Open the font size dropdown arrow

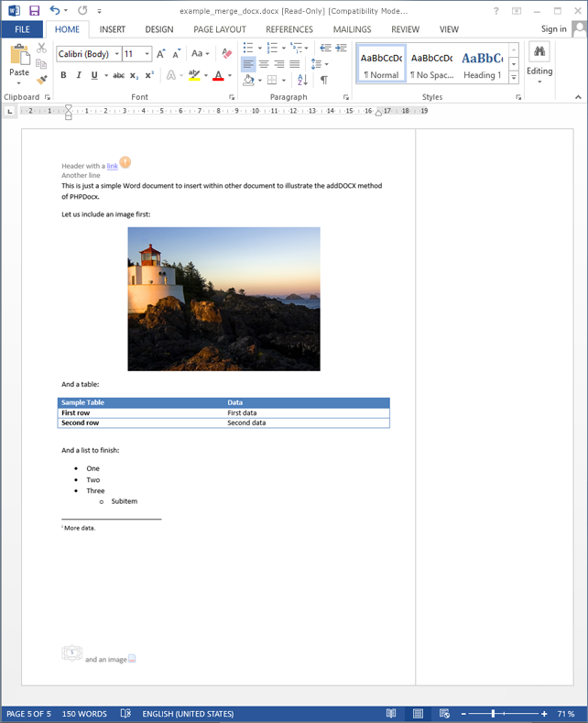pos(147,54)
